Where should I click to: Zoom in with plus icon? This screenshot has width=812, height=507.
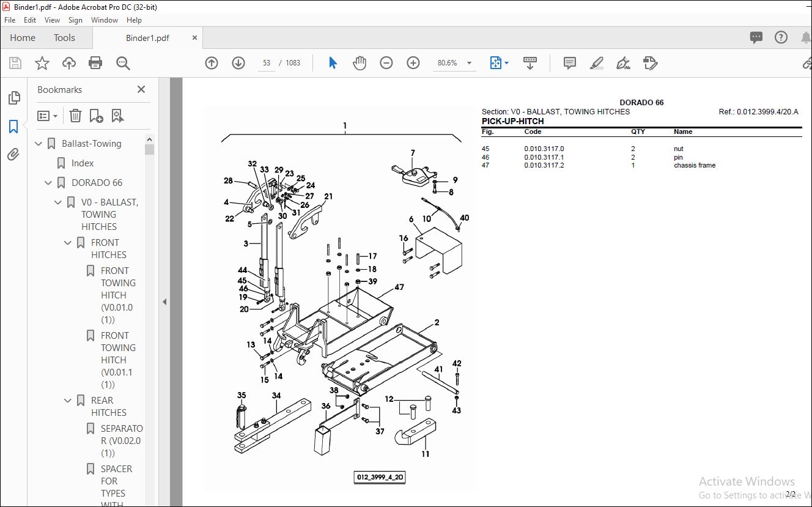coord(413,63)
